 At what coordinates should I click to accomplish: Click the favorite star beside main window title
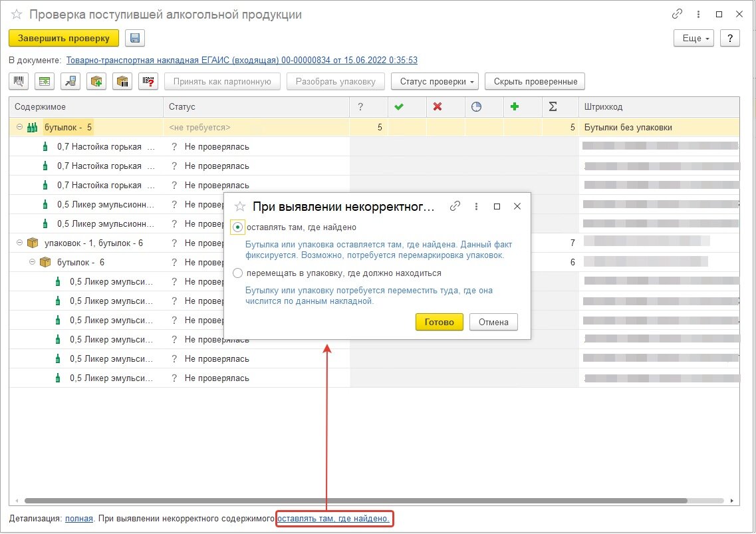point(17,15)
